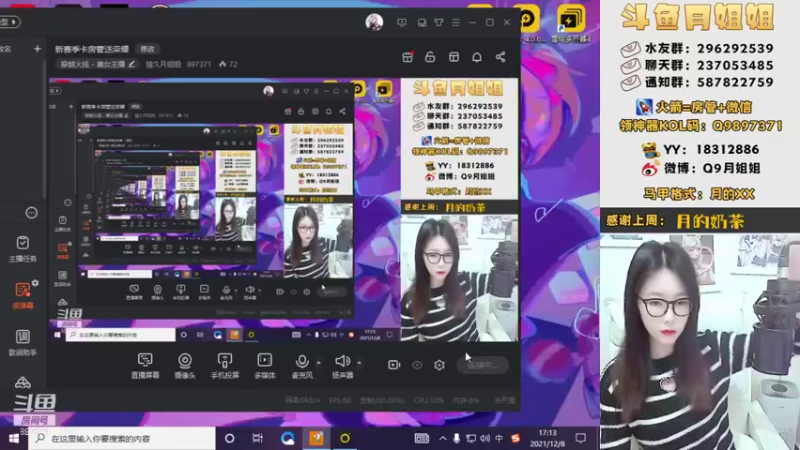The image size is (800, 450).
Task: Click the room title 新赛季卡房管送荣耀
Action: point(92,49)
